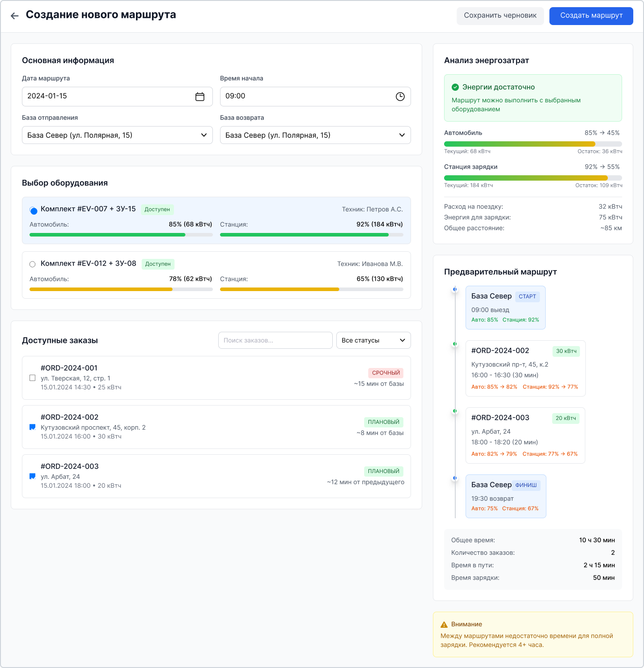Viewport: 644px width, 668px height.
Task: Select the Комплект #EV-007 + ЗУ-15 radio button
Action: click(34, 211)
